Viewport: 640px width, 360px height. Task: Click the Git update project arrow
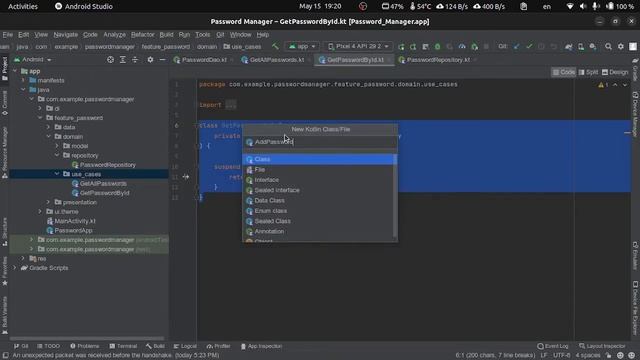click(517, 47)
